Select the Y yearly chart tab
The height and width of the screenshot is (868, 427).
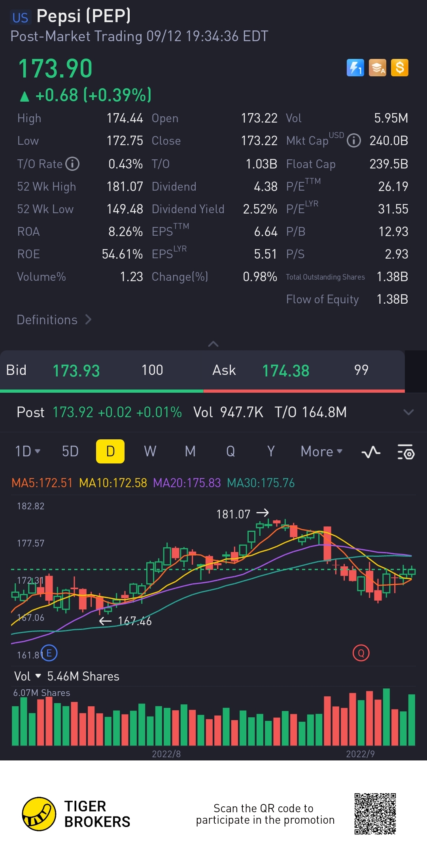pos(271,451)
